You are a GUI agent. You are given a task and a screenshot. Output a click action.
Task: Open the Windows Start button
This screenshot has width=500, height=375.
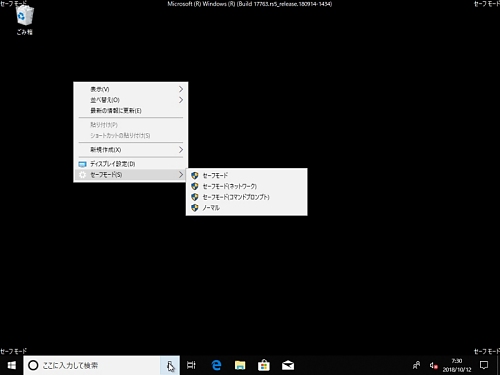12,365
